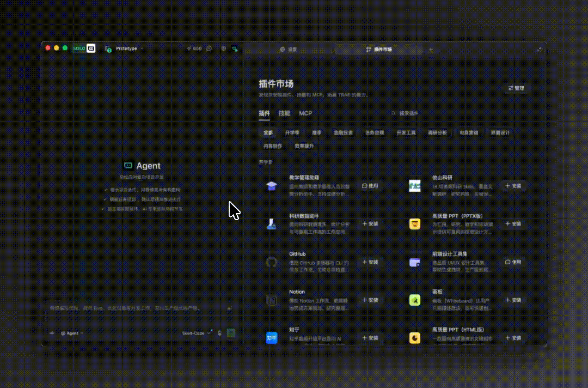
Task: Click the green send button
Action: 231,333
